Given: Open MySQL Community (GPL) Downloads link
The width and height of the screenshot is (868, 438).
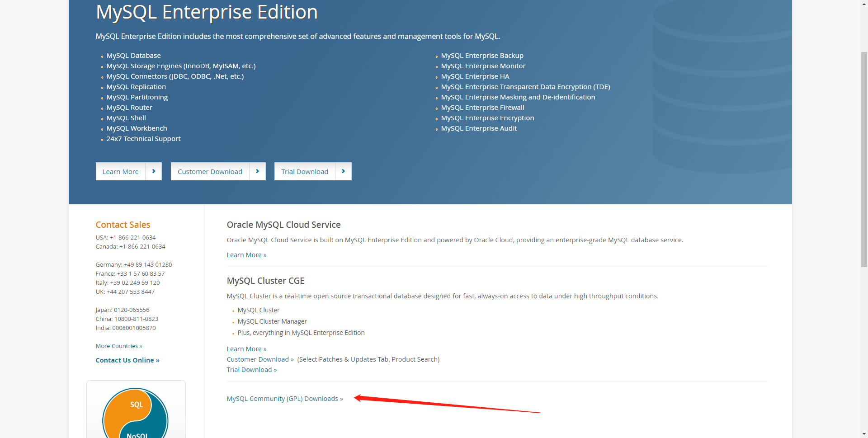Looking at the screenshot, I should click(285, 399).
